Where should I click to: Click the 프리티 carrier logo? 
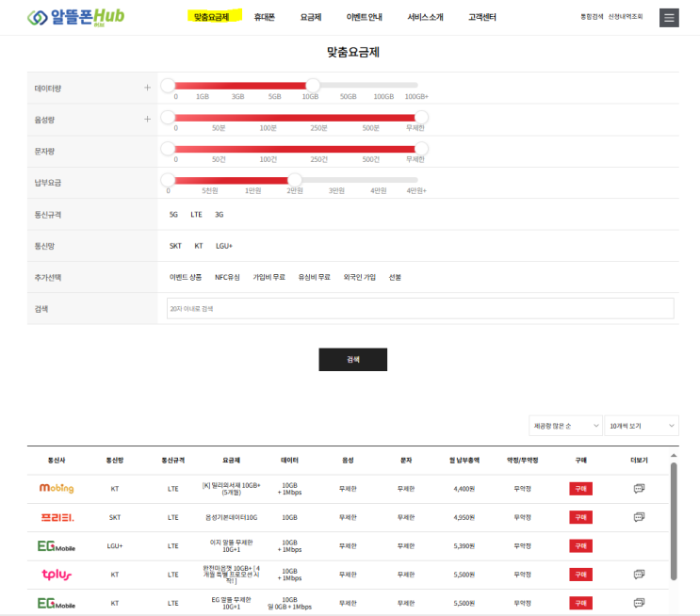(x=57, y=517)
